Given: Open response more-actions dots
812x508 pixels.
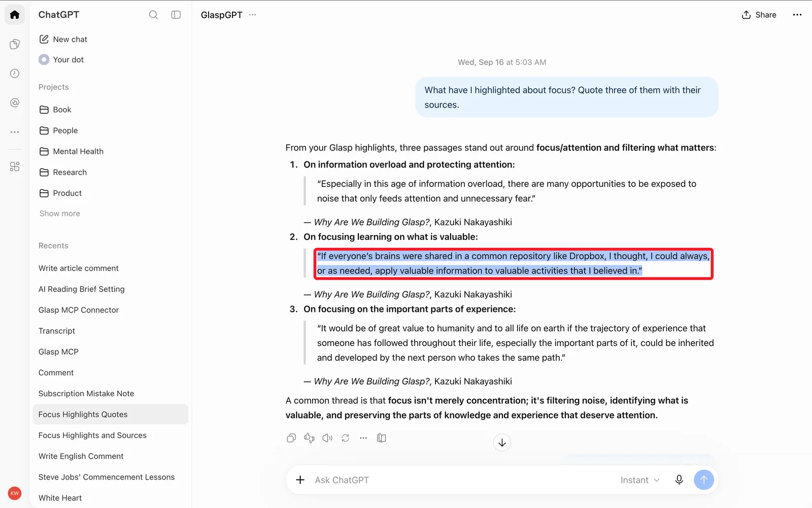Looking at the screenshot, I should [x=363, y=438].
